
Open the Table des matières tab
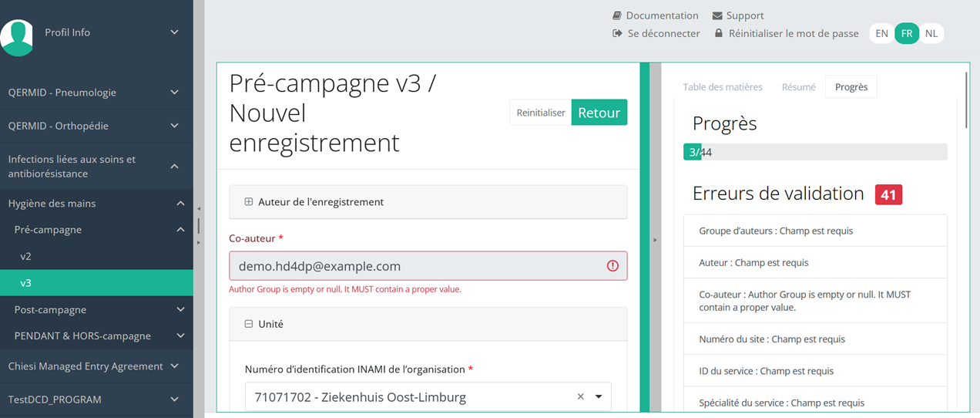[723, 87]
